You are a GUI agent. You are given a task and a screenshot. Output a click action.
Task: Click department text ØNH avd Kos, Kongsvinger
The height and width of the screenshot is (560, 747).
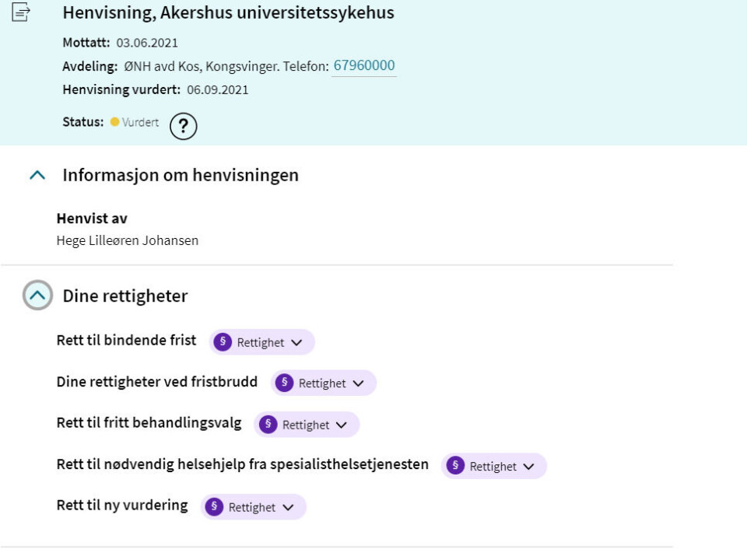click(202, 66)
